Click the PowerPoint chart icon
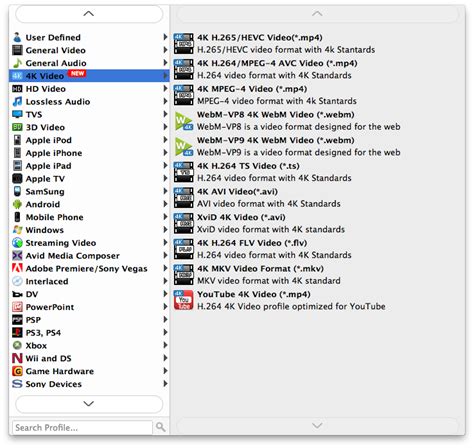The height and width of the screenshot is (448, 474). 17,307
